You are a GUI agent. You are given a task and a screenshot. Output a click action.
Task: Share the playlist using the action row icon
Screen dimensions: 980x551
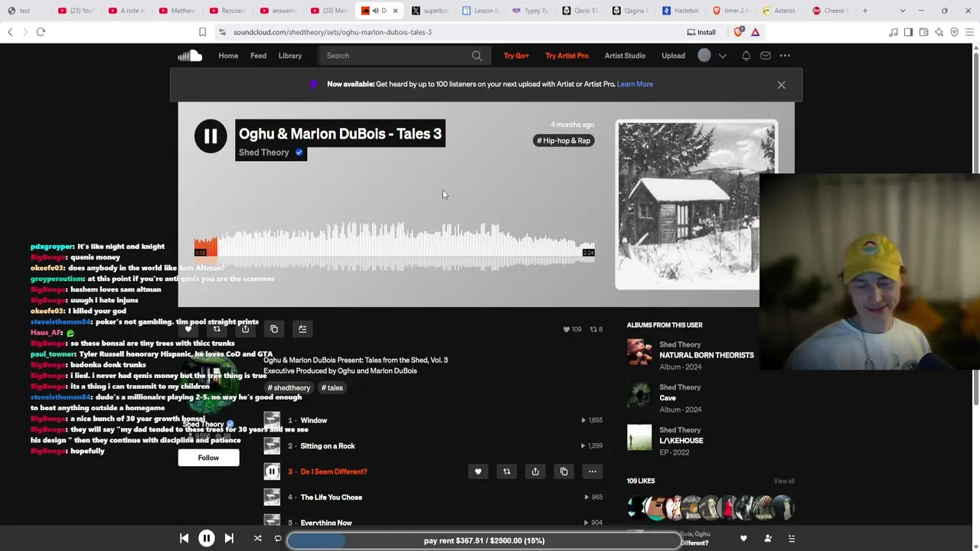(245, 329)
